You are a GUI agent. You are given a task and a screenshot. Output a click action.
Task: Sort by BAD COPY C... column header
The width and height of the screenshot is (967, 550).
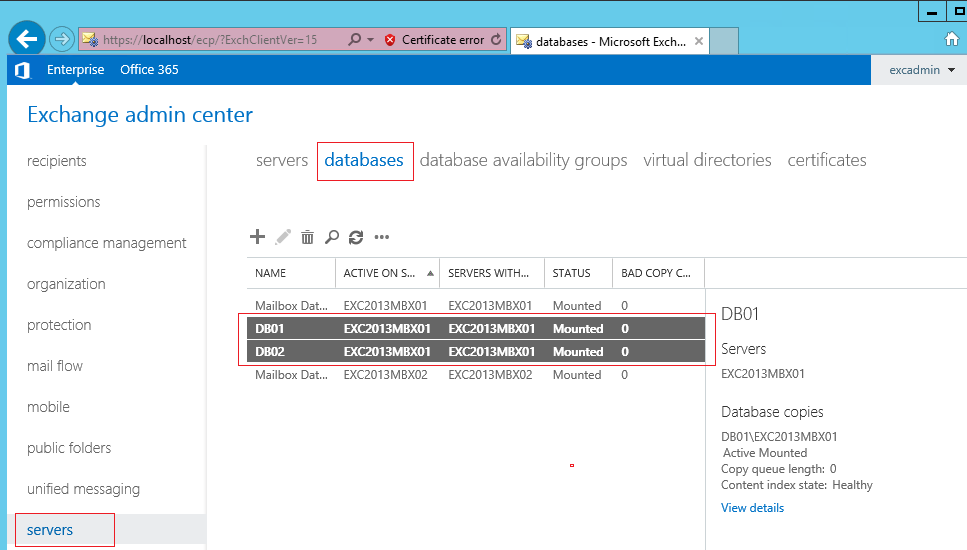click(x=658, y=273)
